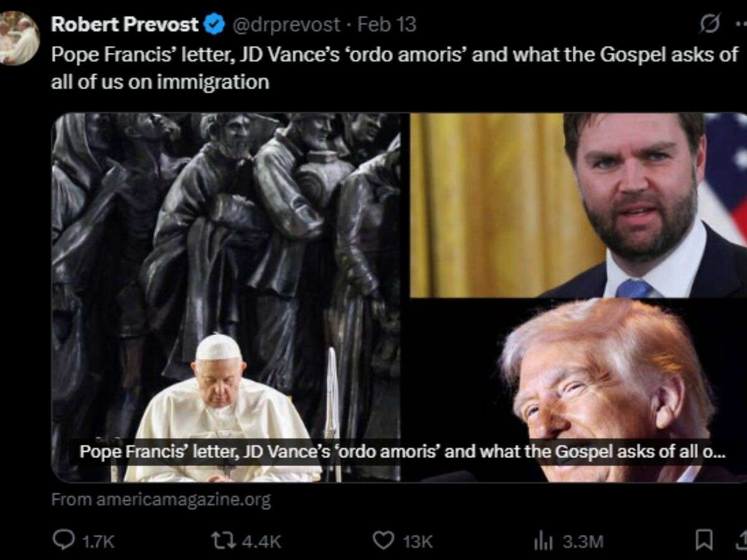
Task: Click the Grok slashed-circle icon
Action: pyautogui.click(x=710, y=24)
